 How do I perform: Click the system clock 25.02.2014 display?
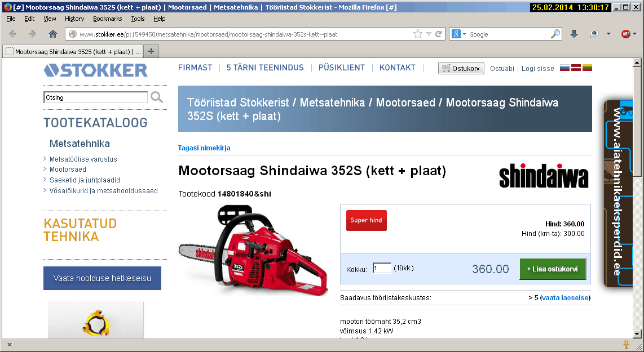click(x=570, y=7)
